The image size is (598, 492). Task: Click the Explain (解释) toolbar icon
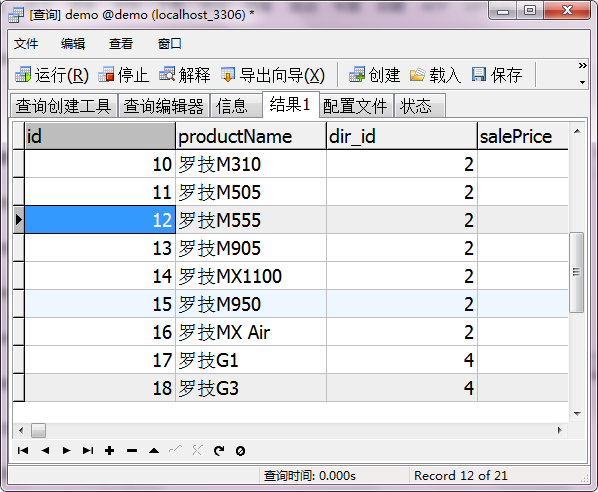click(x=167, y=74)
